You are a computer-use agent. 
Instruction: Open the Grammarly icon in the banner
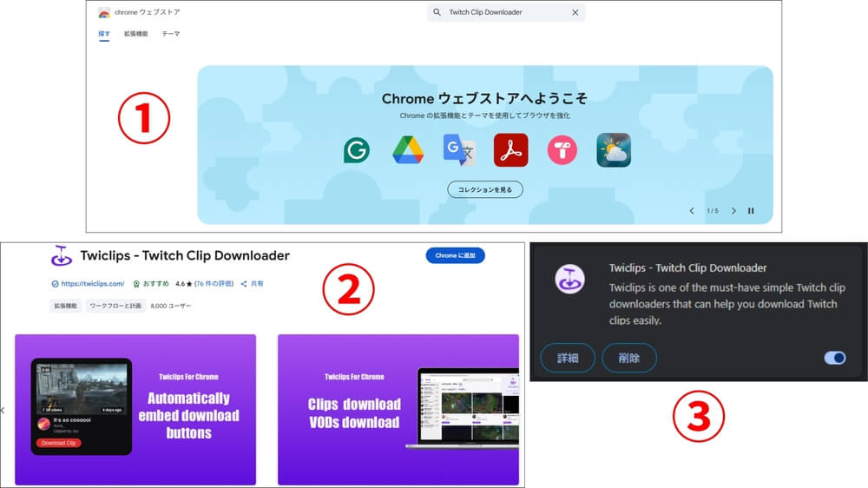357,150
